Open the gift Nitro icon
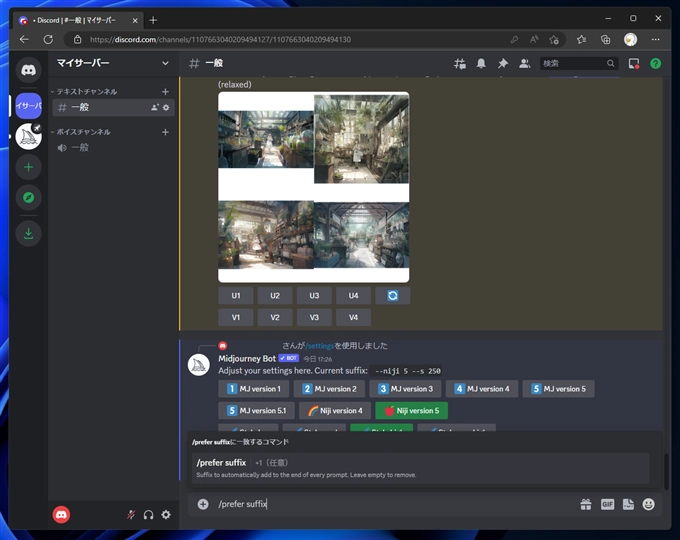 click(x=586, y=504)
